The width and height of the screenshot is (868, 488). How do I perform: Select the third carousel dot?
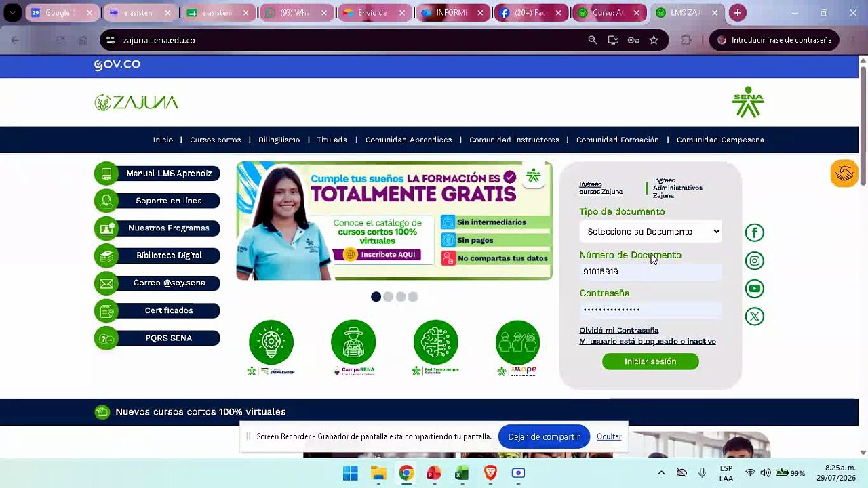click(x=401, y=297)
